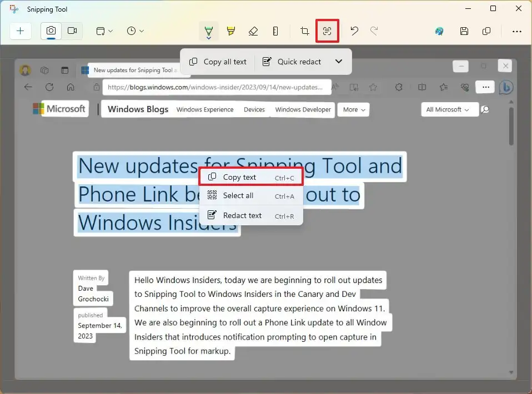The height and width of the screenshot is (394, 532).
Task: Open the snip shape mode dropdown
Action: 104,31
